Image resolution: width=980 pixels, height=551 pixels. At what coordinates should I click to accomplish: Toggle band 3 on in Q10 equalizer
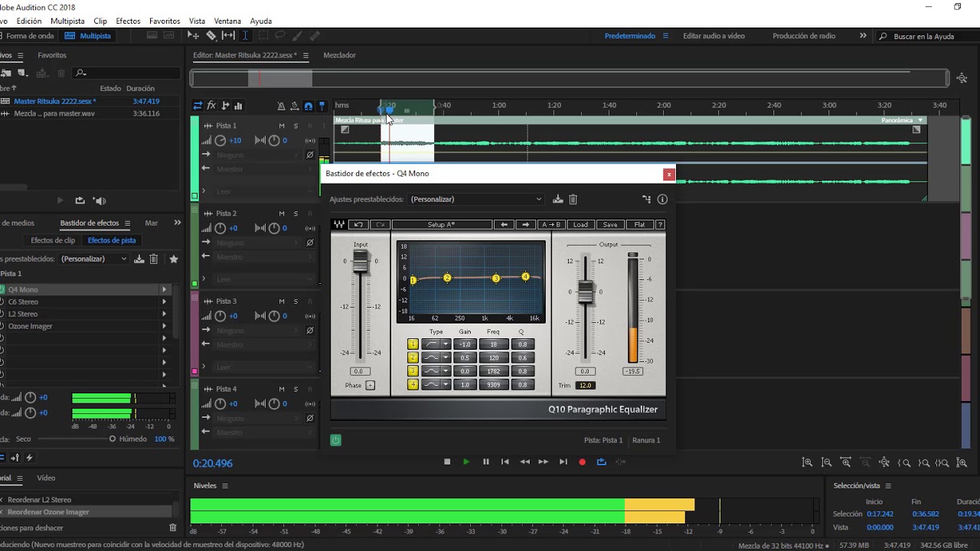[413, 371]
